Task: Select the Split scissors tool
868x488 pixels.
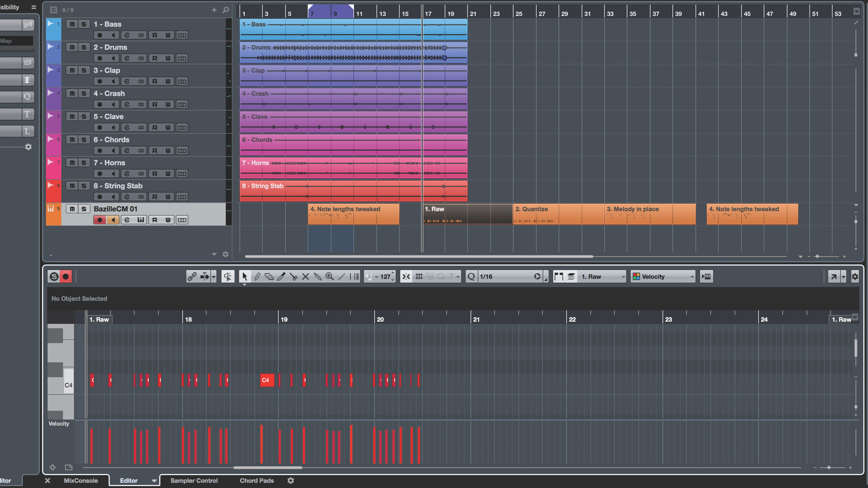Action: [x=293, y=277]
